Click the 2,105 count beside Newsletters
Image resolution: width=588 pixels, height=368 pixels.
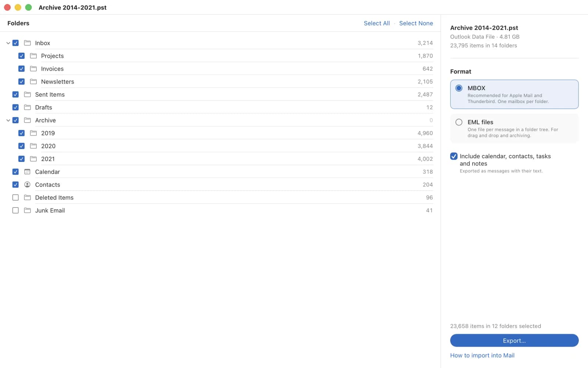pos(425,82)
